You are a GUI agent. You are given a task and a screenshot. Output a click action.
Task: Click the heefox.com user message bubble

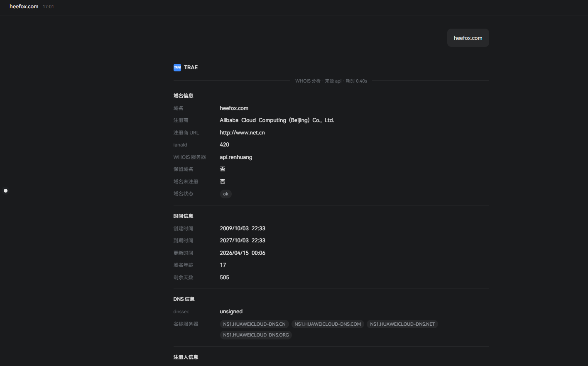coord(468,38)
